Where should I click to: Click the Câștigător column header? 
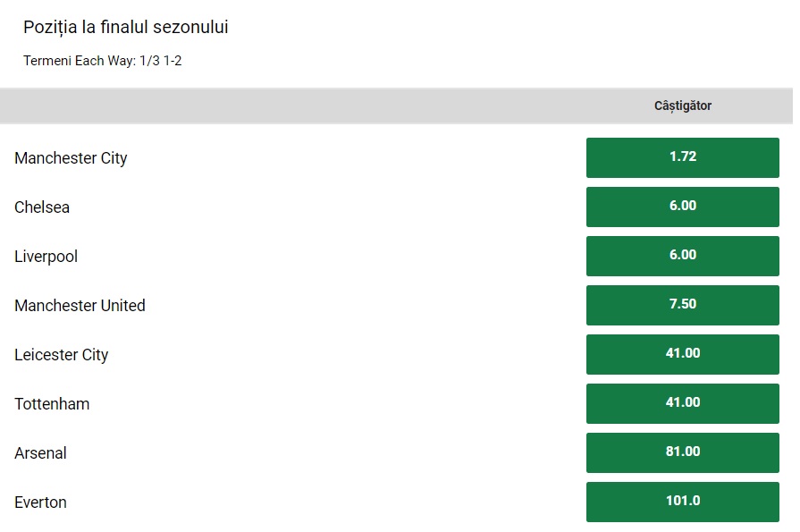(x=682, y=106)
